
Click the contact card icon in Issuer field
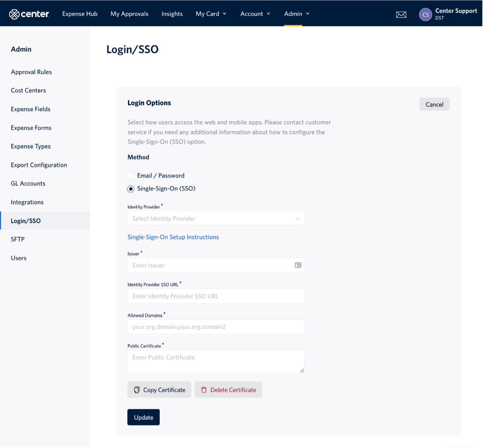(298, 265)
